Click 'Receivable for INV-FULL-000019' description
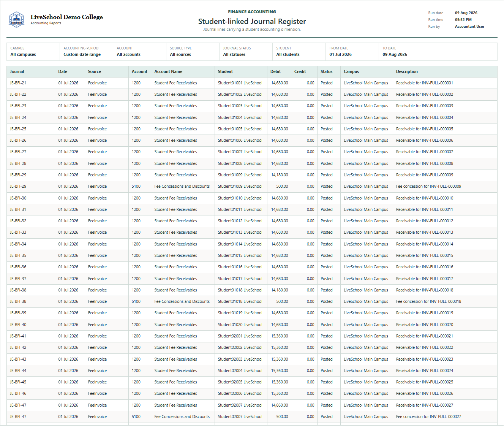Viewport: 504px width, 426px height. (425, 313)
